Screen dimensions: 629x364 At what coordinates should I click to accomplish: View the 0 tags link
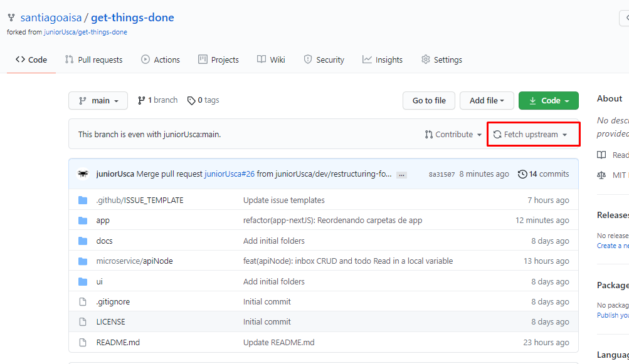coord(203,100)
